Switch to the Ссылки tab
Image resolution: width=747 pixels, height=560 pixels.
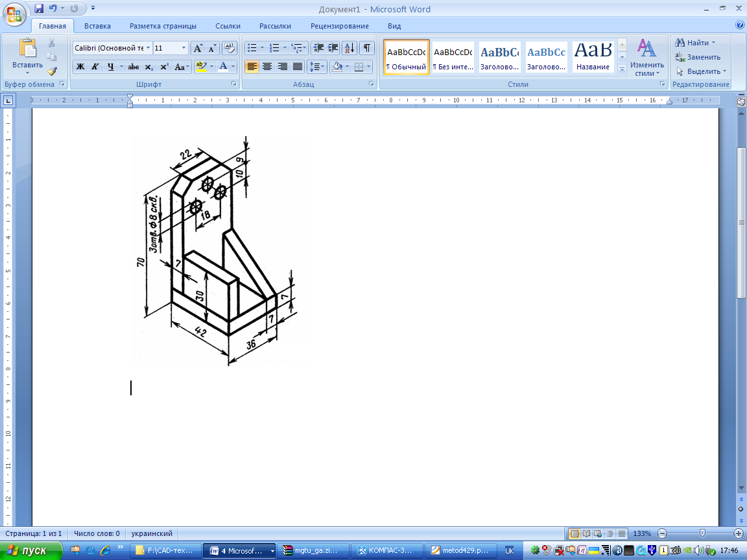(228, 26)
